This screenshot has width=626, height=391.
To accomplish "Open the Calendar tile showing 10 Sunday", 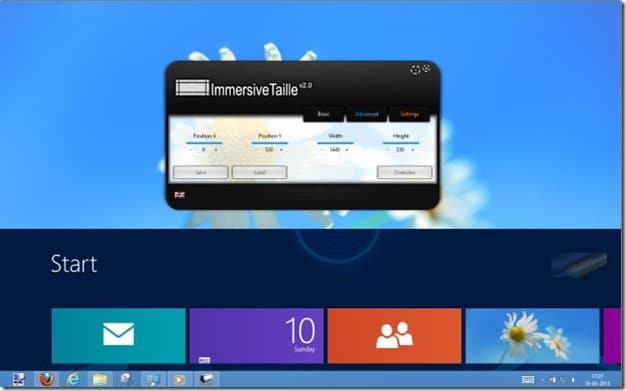I will 257,335.
